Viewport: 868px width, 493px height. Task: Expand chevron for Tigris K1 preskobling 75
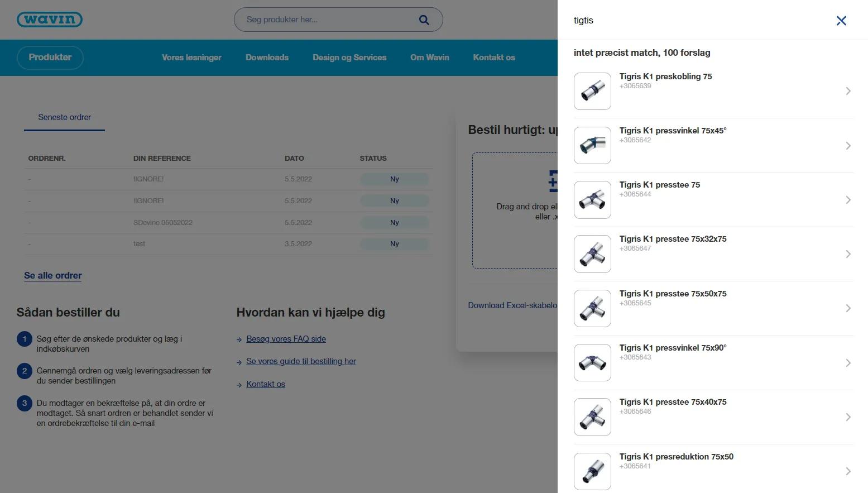(848, 91)
